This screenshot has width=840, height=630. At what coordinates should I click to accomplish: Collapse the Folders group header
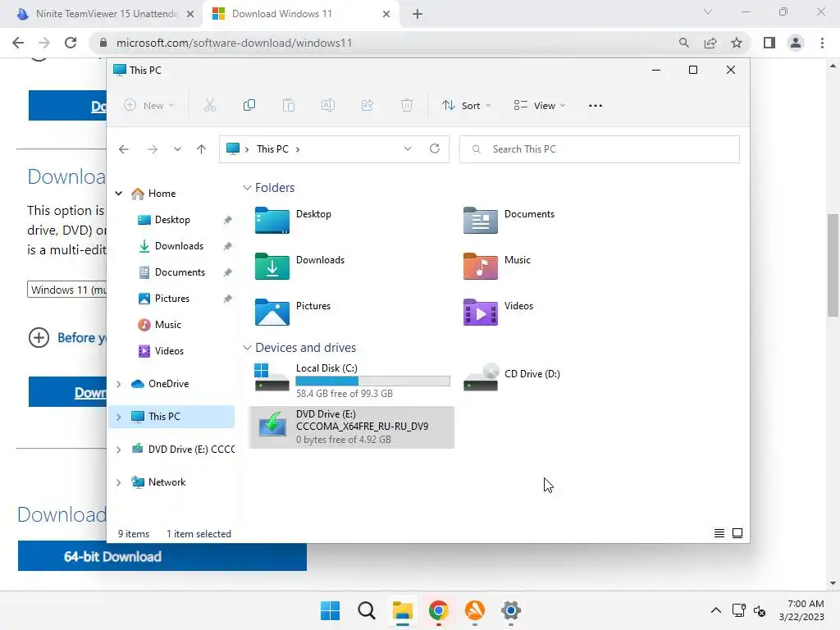click(x=247, y=188)
